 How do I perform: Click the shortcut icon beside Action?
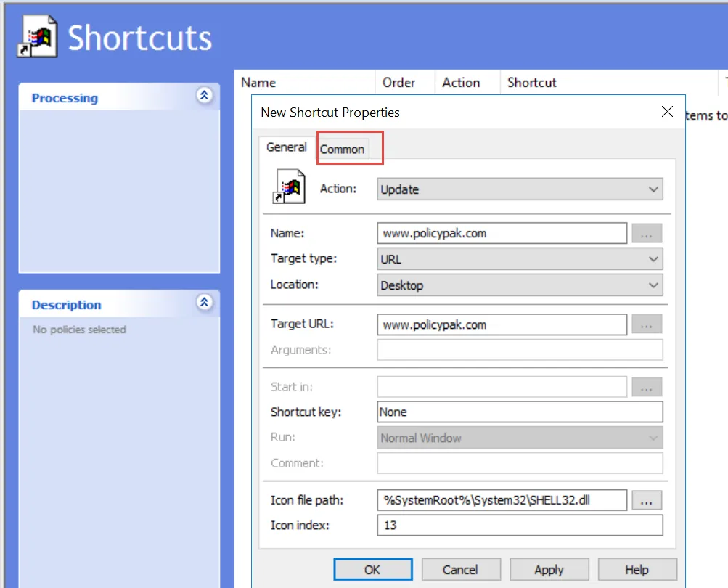(x=289, y=186)
